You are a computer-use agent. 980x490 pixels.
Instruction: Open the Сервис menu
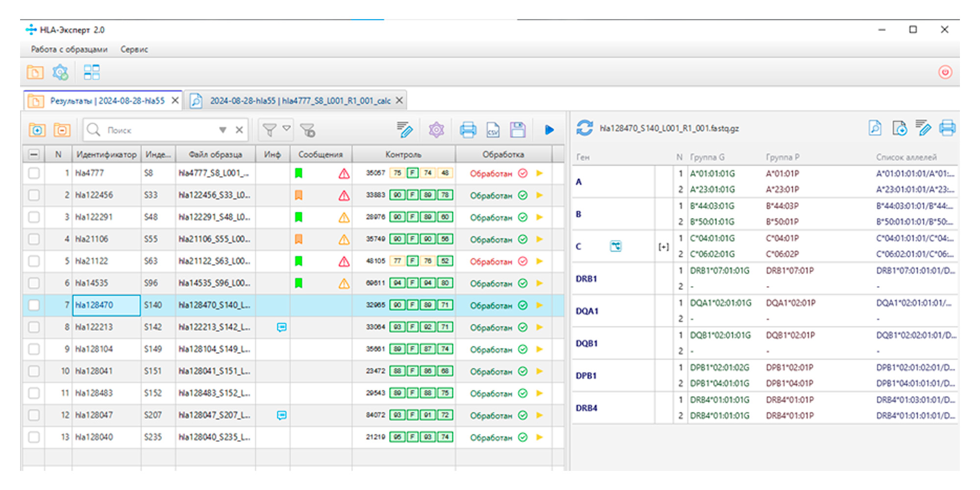tap(134, 49)
